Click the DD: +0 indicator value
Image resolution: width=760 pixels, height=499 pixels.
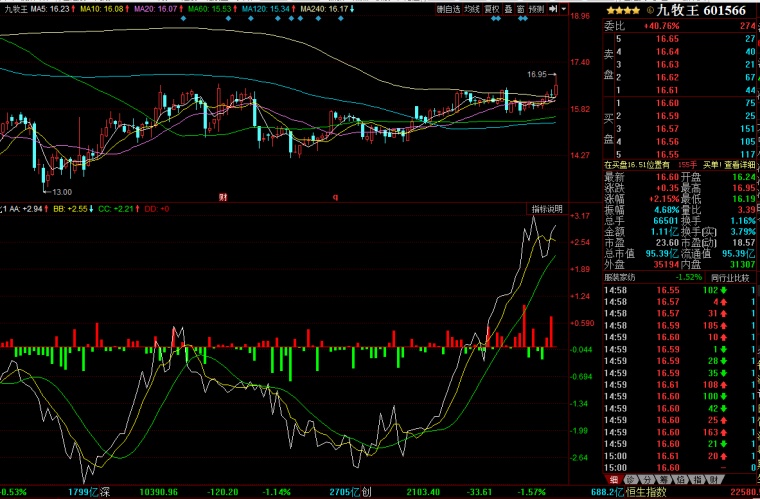[157, 209]
